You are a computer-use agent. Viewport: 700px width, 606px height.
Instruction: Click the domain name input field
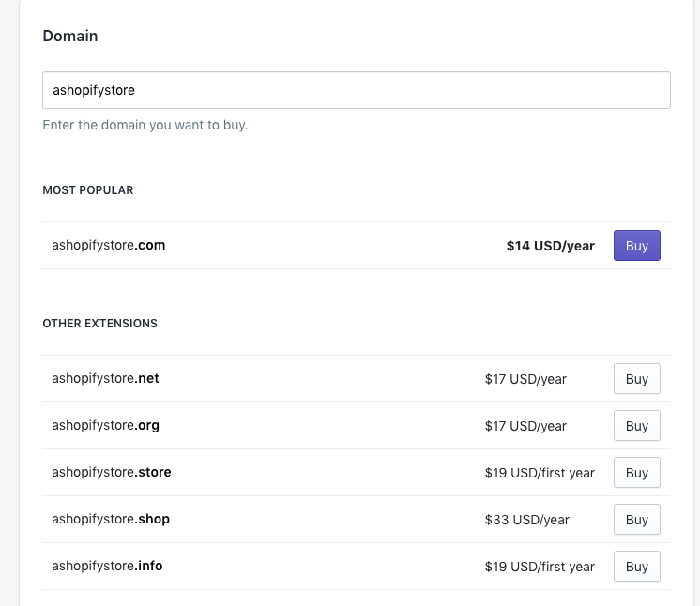(357, 90)
